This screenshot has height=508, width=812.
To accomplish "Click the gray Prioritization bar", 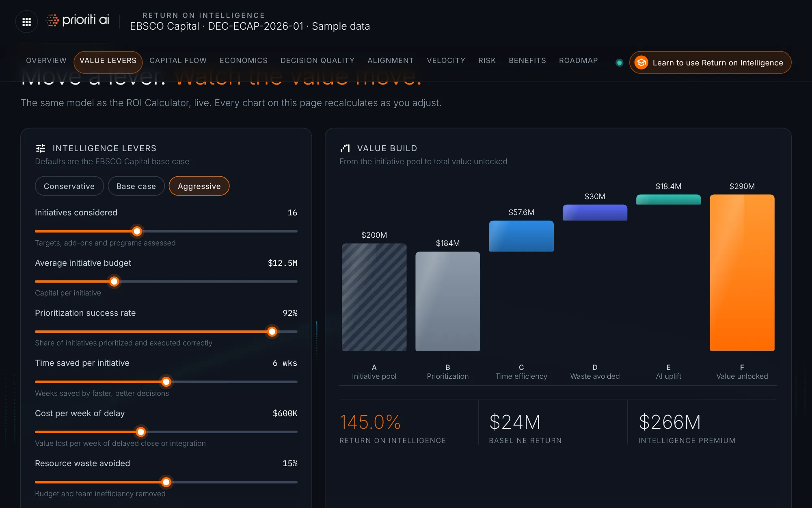I will click(448, 301).
